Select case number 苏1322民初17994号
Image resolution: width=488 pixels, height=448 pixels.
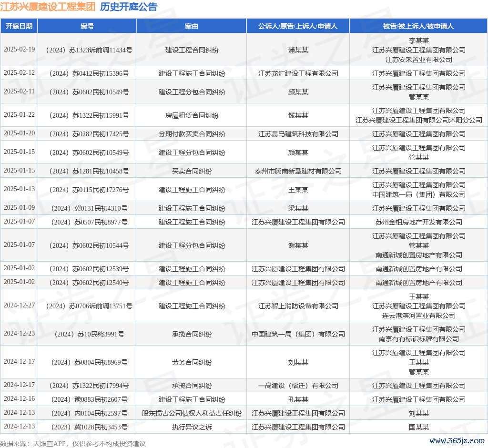[89, 386]
